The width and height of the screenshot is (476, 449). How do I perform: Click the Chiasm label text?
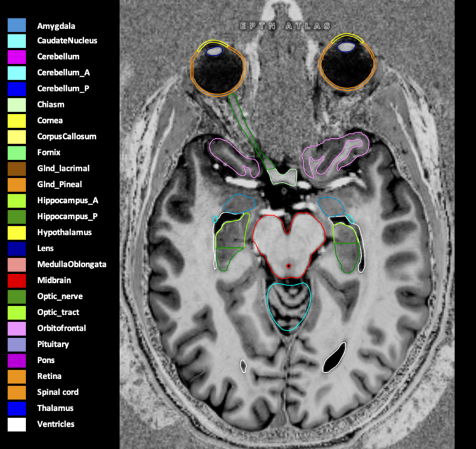tap(51, 105)
